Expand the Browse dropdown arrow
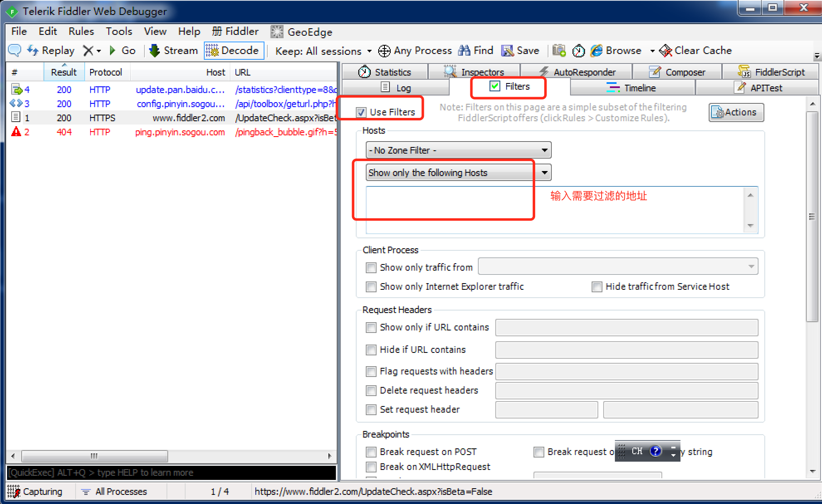The height and width of the screenshot is (504, 822). 652,51
